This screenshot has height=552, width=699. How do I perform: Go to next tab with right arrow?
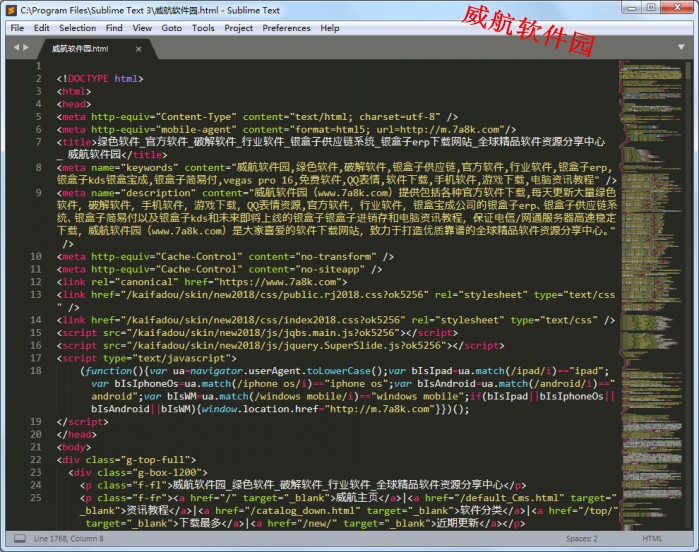pos(26,47)
